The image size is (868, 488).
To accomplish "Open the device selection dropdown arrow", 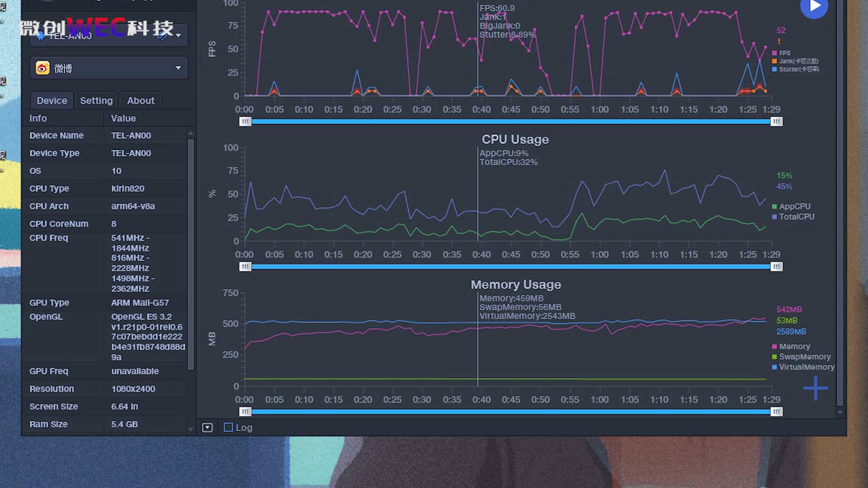I will [179, 35].
